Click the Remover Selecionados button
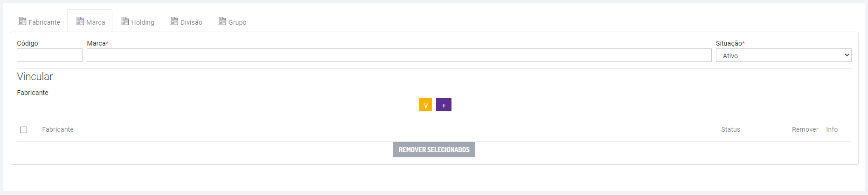868x195 pixels. [x=434, y=150]
